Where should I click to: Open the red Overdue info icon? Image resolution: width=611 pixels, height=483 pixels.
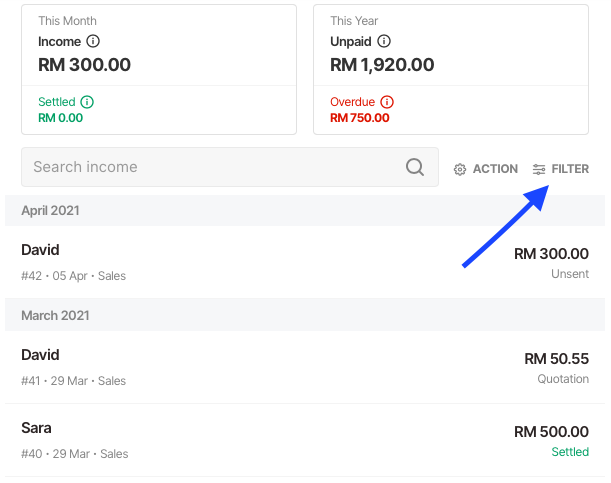[387, 102]
